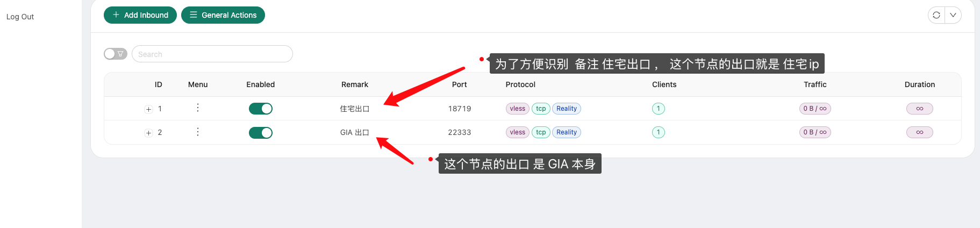Click the Reality tag on row 2
The height and width of the screenshot is (228, 980).
(x=567, y=132)
